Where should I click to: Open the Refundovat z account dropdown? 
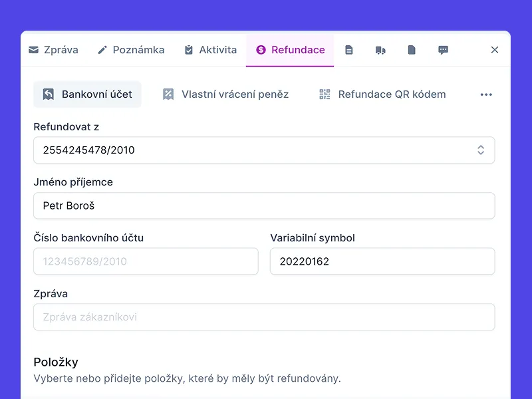[264, 150]
